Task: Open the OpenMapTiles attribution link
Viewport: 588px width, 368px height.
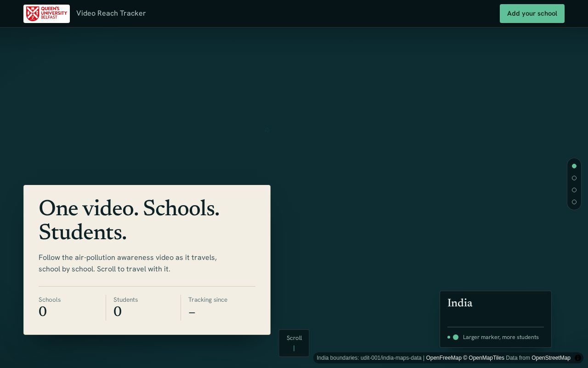Action: [x=484, y=358]
